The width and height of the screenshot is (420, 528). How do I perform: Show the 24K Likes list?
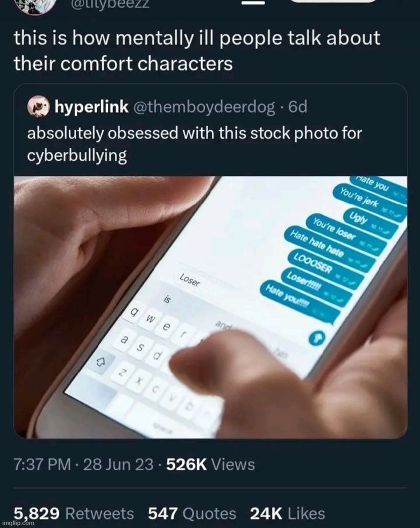pos(287,513)
